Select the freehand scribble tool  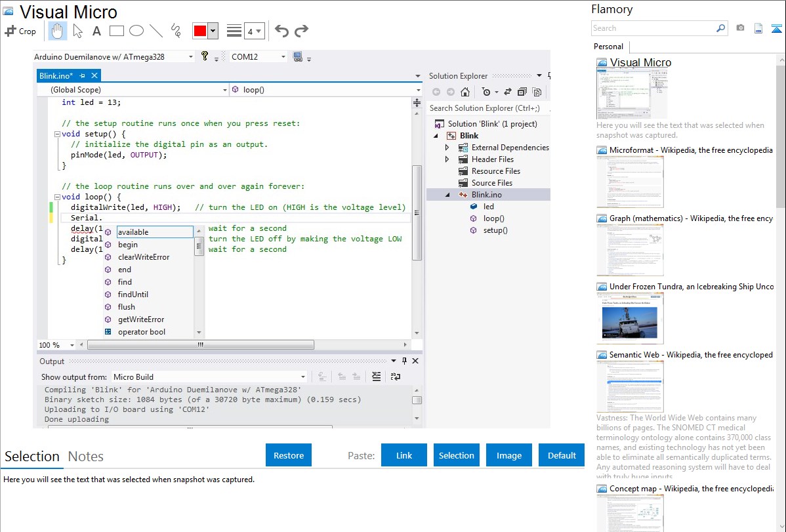pos(176,31)
